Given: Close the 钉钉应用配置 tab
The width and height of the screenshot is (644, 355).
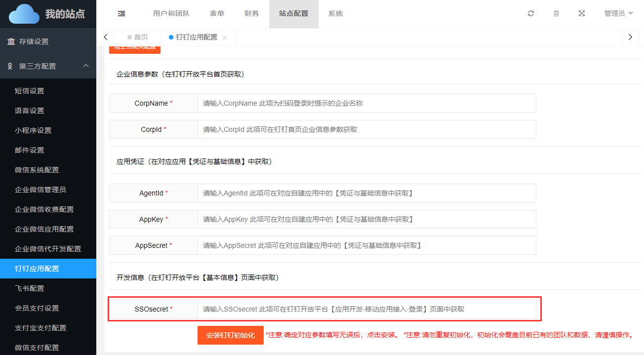Looking at the screenshot, I should point(225,38).
